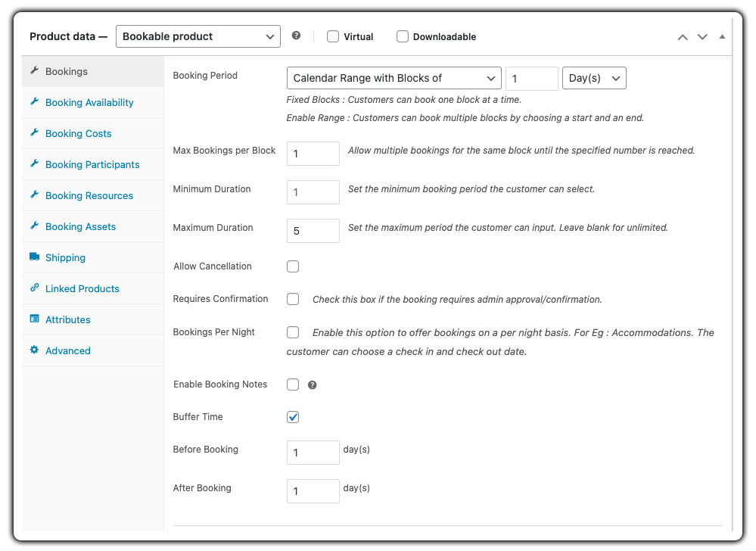Open the Booking Participants tab
The height and width of the screenshot is (551, 756).
[93, 164]
